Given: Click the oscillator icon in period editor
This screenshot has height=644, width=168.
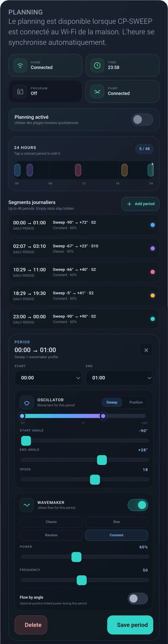Looking at the screenshot, I should pyautogui.click(x=27, y=403).
